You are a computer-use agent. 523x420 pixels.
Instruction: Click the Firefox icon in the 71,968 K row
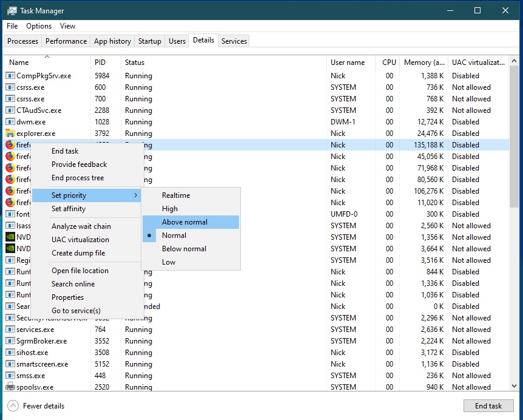(10, 168)
